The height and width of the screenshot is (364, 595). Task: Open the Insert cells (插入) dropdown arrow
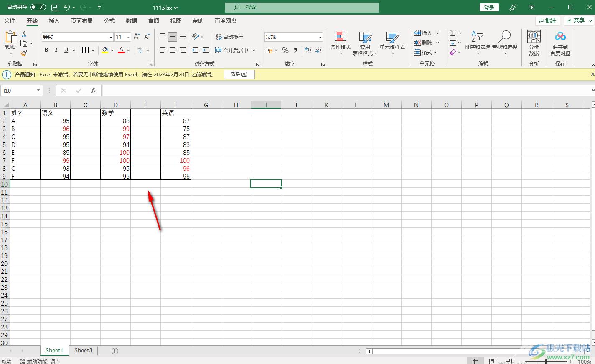click(x=437, y=33)
